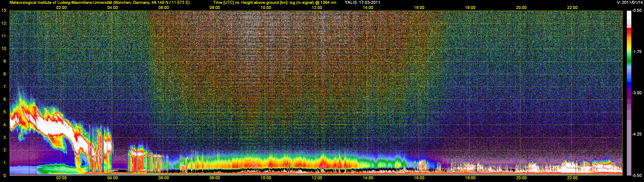
Task: Click '22:00' on the upper time axis
Action: coord(572,7)
